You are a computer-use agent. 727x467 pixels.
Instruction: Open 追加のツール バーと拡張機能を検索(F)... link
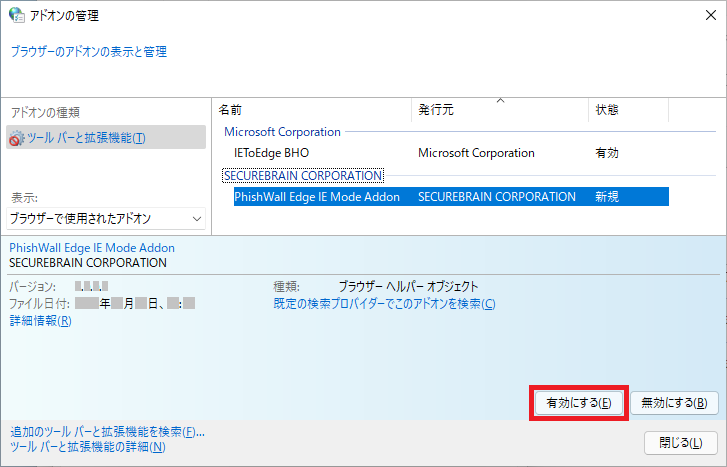107,432
